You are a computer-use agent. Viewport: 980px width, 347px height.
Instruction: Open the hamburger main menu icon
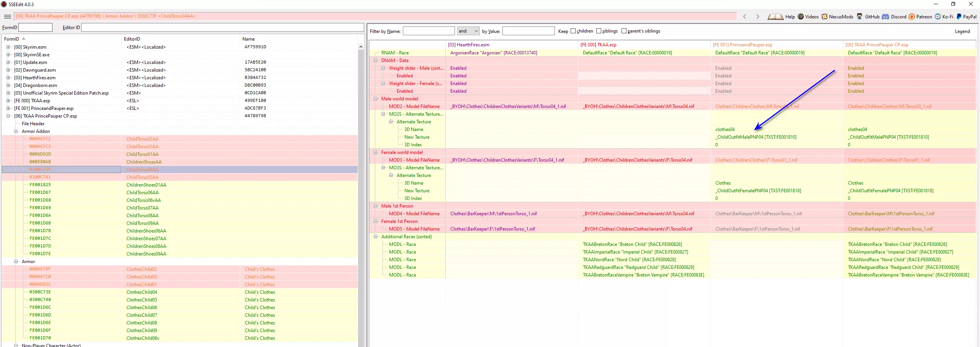(x=7, y=16)
